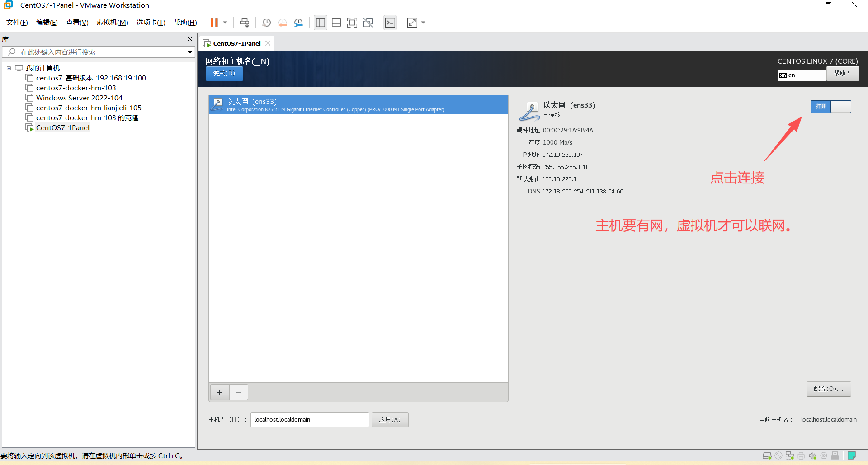Open the snapshot manager
The height and width of the screenshot is (465, 868).
tap(298, 23)
